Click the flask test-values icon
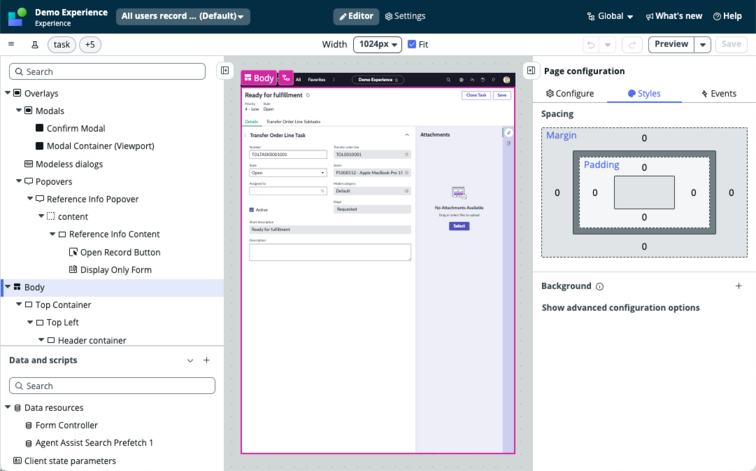 coord(35,45)
